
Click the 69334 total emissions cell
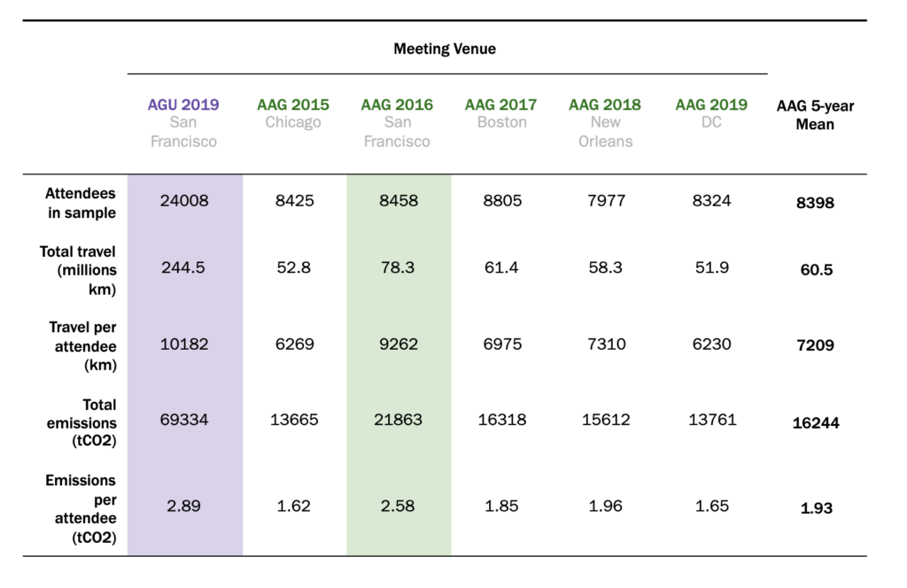(x=184, y=420)
